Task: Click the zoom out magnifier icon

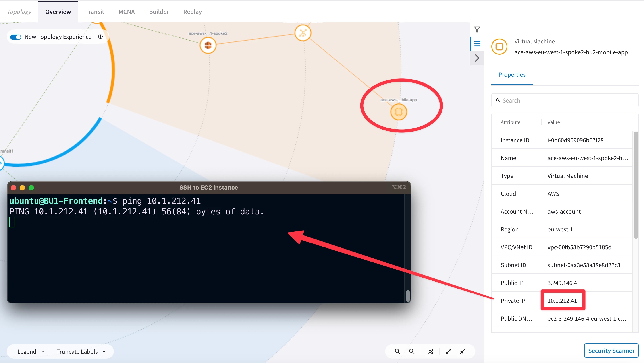Action: tap(412, 351)
